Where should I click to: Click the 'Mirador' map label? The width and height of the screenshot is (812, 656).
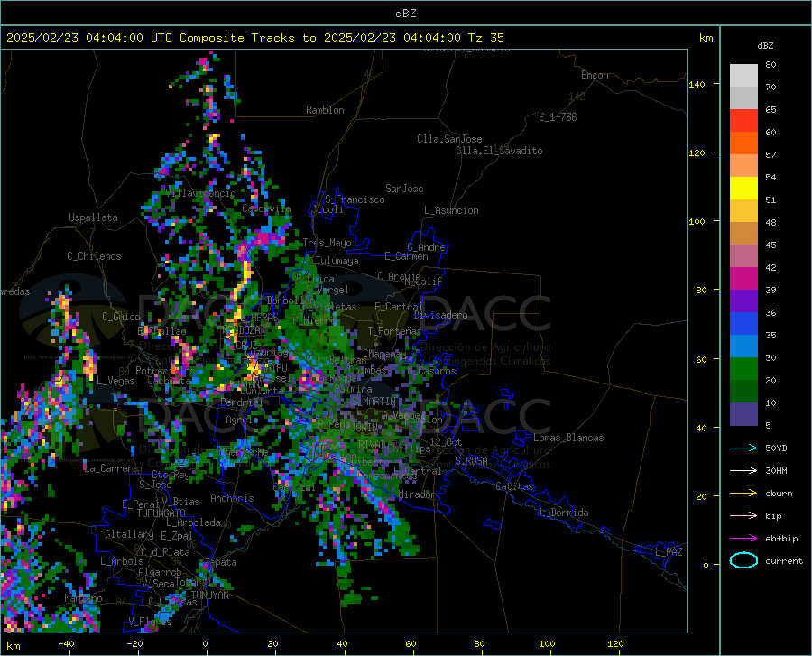(x=417, y=494)
